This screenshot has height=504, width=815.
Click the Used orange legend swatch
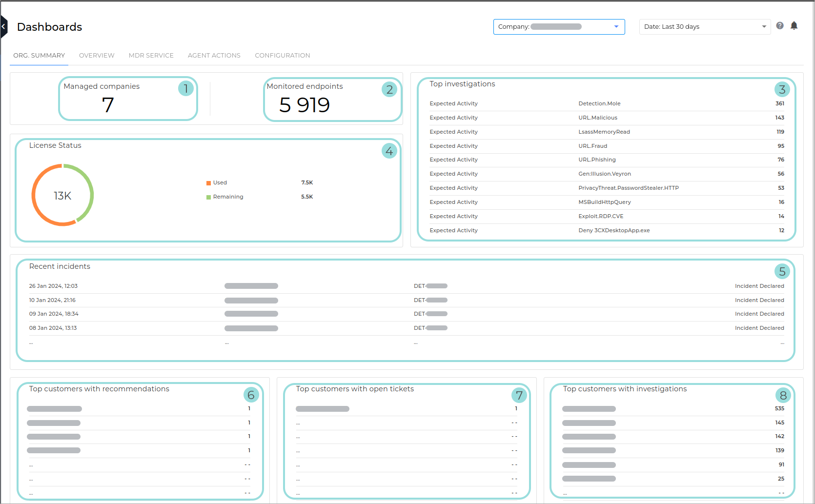coord(208,182)
